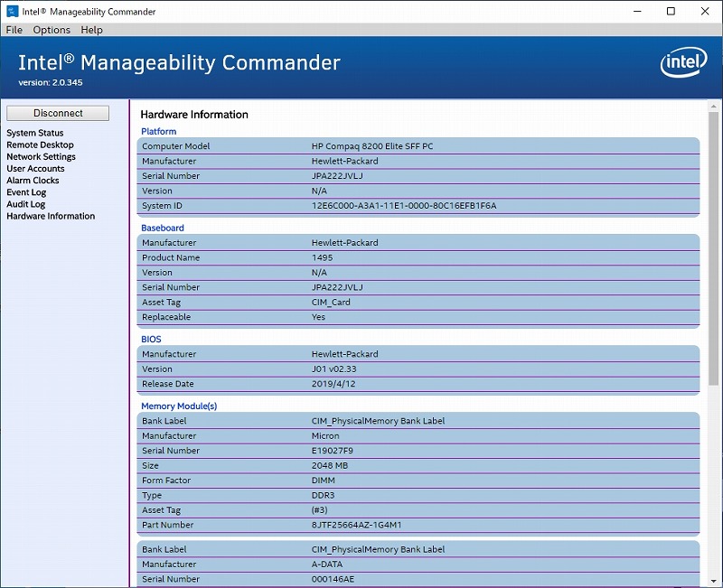Click the application icon in title bar
723x588 pixels.
click(x=12, y=11)
